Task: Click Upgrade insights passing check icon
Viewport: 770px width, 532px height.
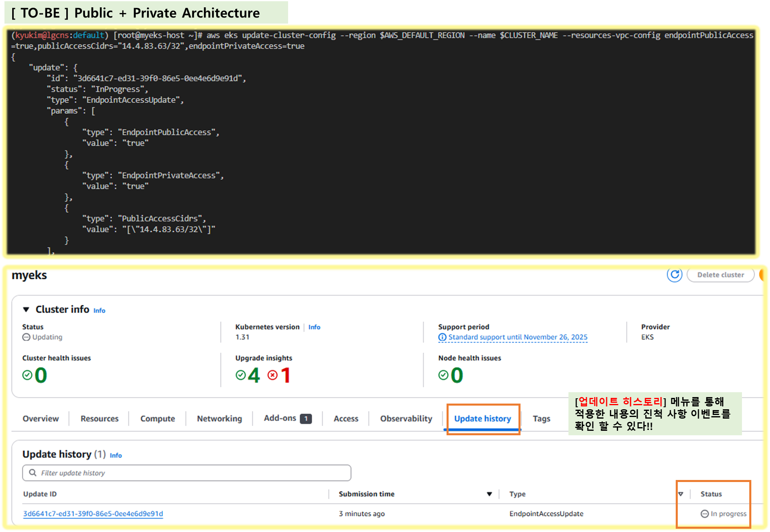Action: coord(241,375)
